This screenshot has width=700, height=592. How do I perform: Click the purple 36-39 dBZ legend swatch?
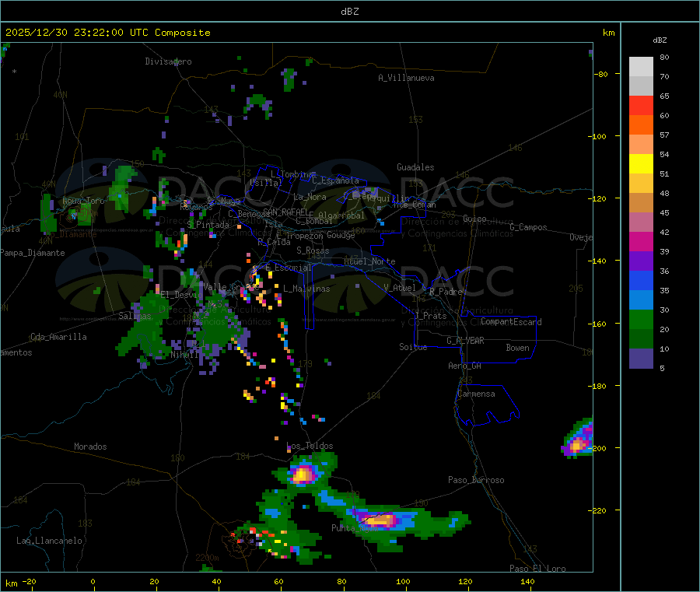[x=641, y=261]
